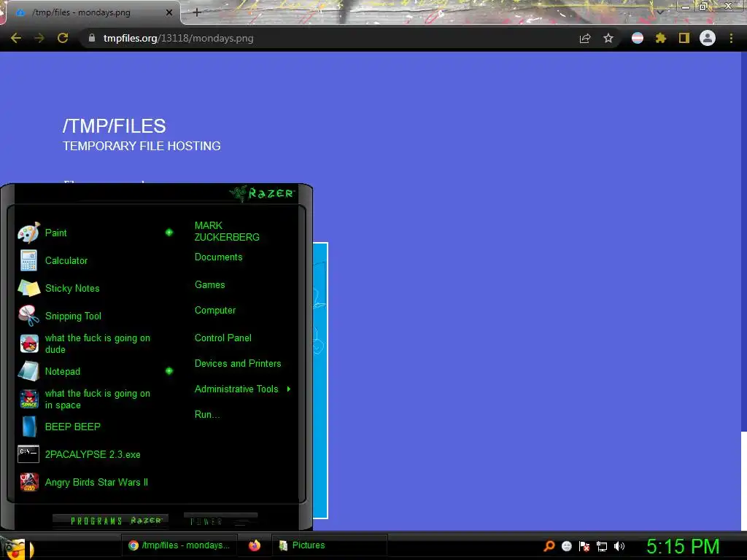Image resolution: width=747 pixels, height=560 pixels.
Task: Open the striped flag extension icon
Action: 638,38
